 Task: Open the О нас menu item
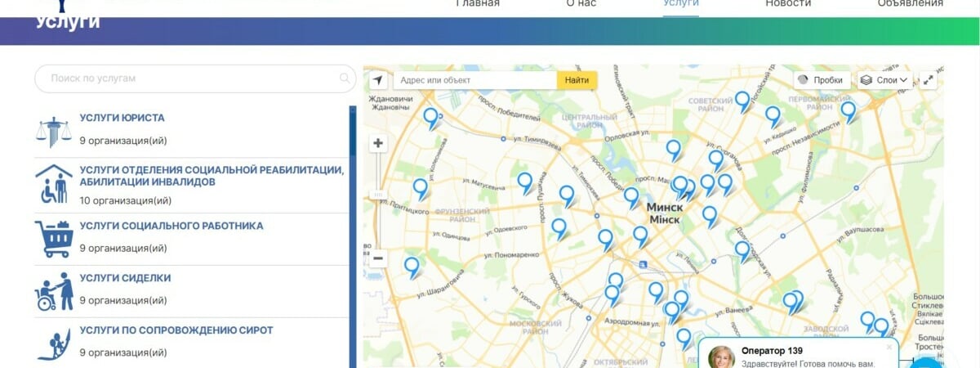pos(581,4)
